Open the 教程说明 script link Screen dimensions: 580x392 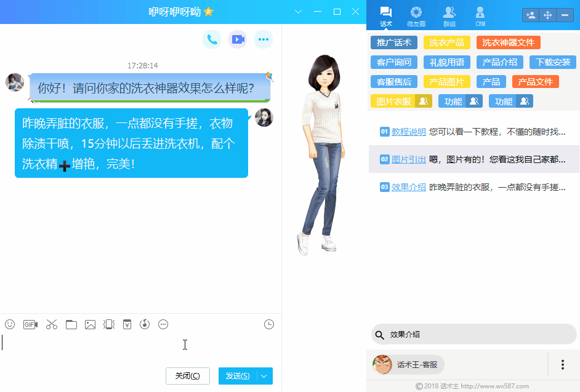pyautogui.click(x=409, y=132)
